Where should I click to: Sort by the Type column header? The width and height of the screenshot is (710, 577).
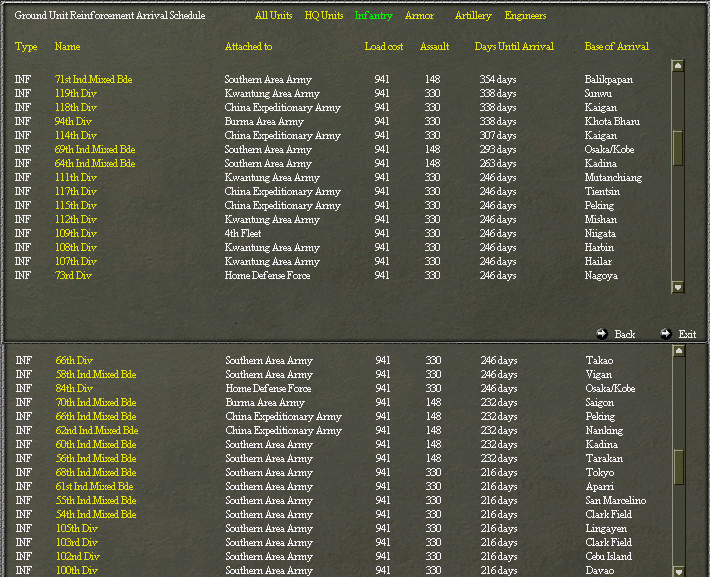coord(26,47)
